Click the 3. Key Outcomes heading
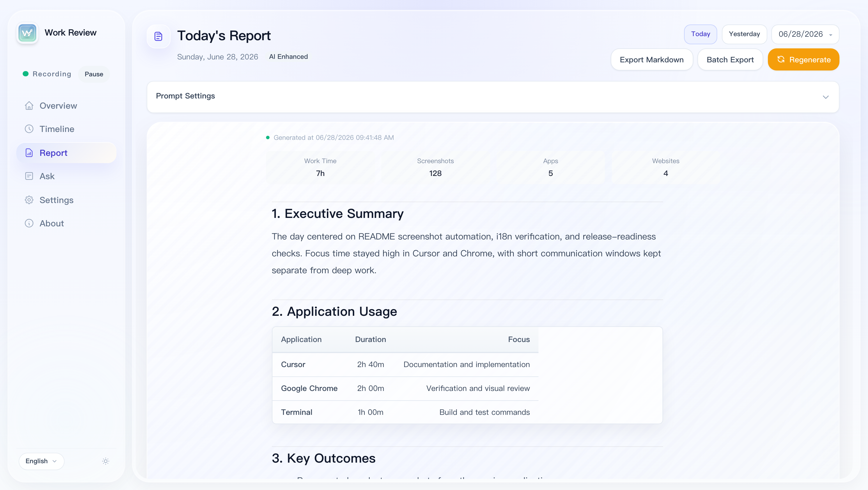The width and height of the screenshot is (868, 490). (323, 459)
